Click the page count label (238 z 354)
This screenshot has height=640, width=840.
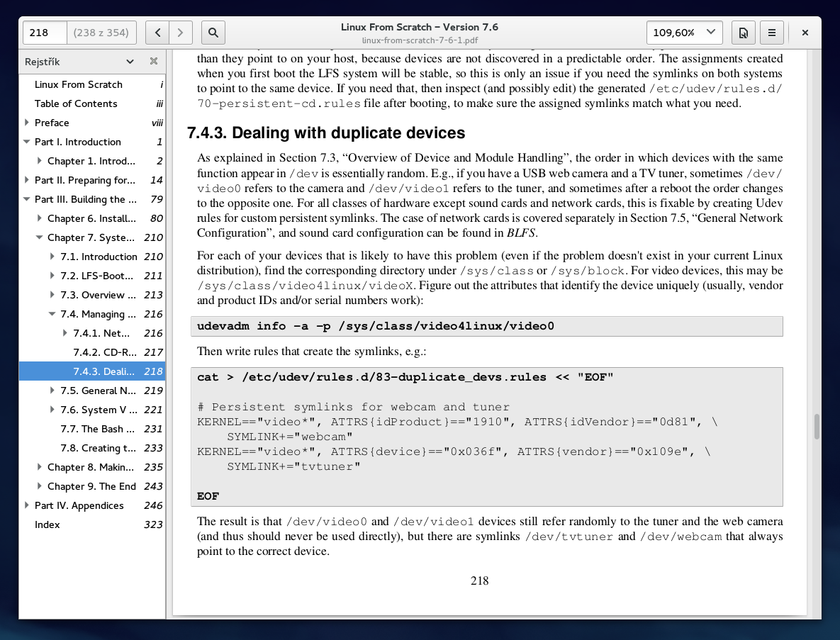[x=101, y=33]
